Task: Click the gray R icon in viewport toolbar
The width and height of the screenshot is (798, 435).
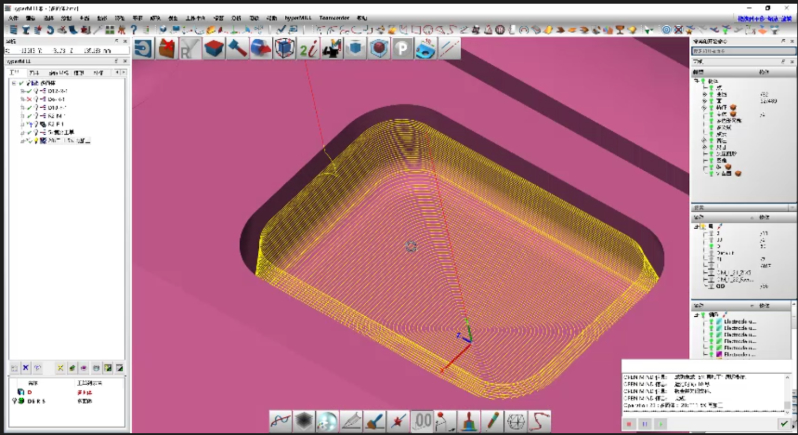Action: tap(190, 47)
